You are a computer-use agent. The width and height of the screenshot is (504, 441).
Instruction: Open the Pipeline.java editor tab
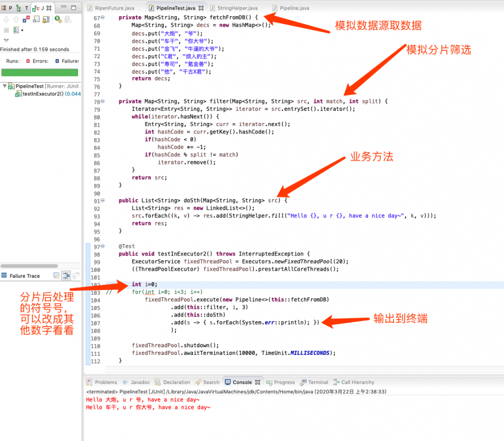pos(291,8)
